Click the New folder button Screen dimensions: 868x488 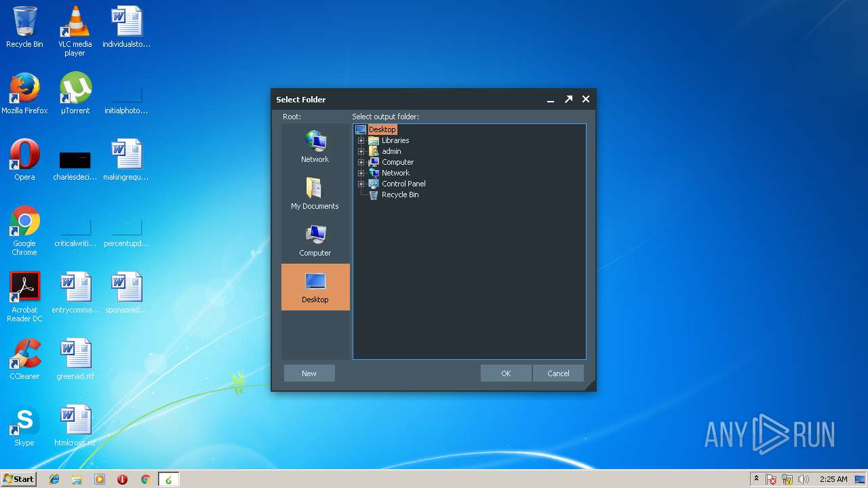click(x=309, y=373)
